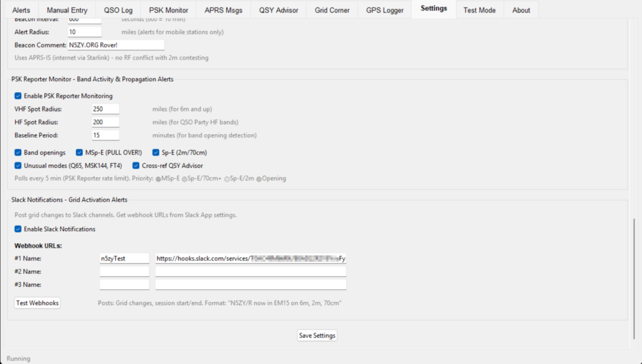Focus the #2 Name webhook field
The height and width of the screenshot is (364, 642).
click(124, 271)
